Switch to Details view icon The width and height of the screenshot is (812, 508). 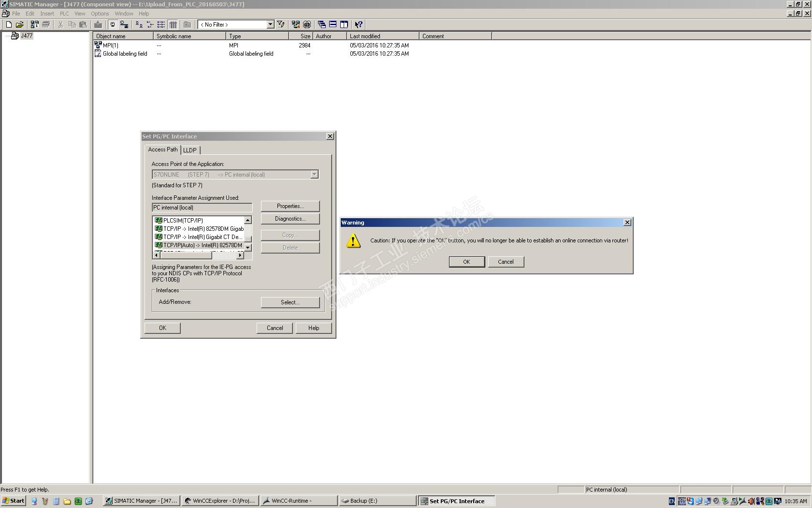[173, 25]
